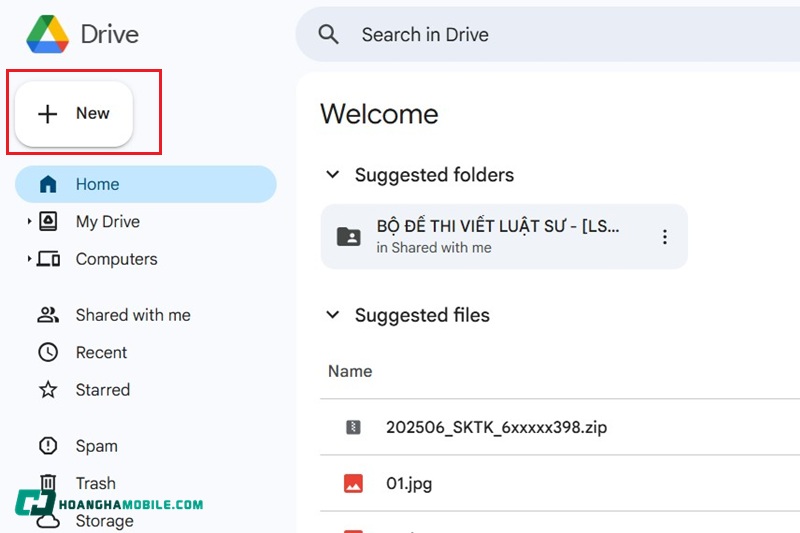Click the image icon beside 01.jpg
This screenshot has width=800, height=533.
pos(352,484)
